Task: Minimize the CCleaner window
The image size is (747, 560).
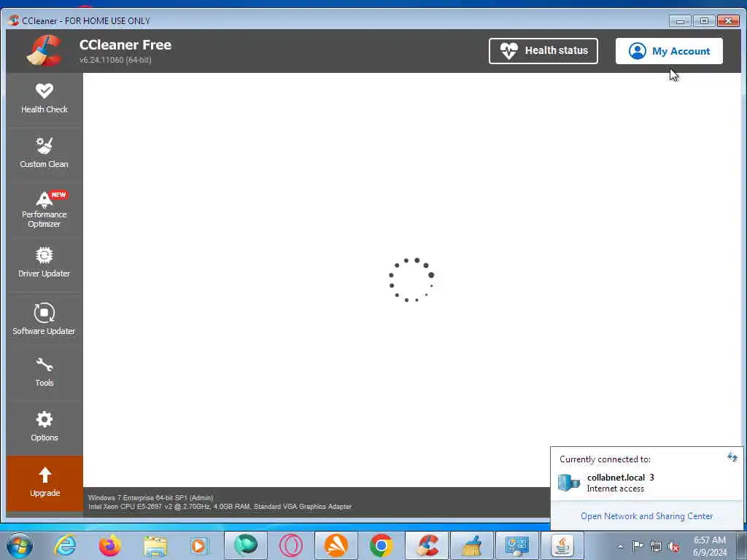Action: pos(680,20)
